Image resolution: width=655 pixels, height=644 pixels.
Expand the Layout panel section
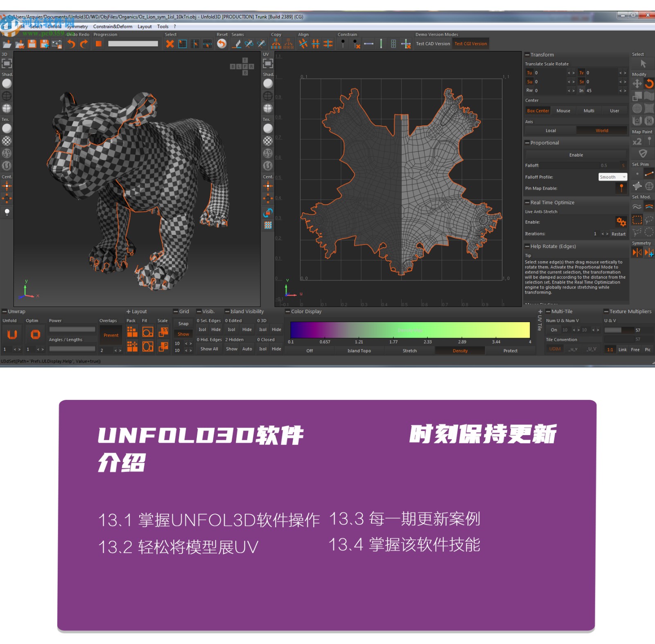(128, 311)
